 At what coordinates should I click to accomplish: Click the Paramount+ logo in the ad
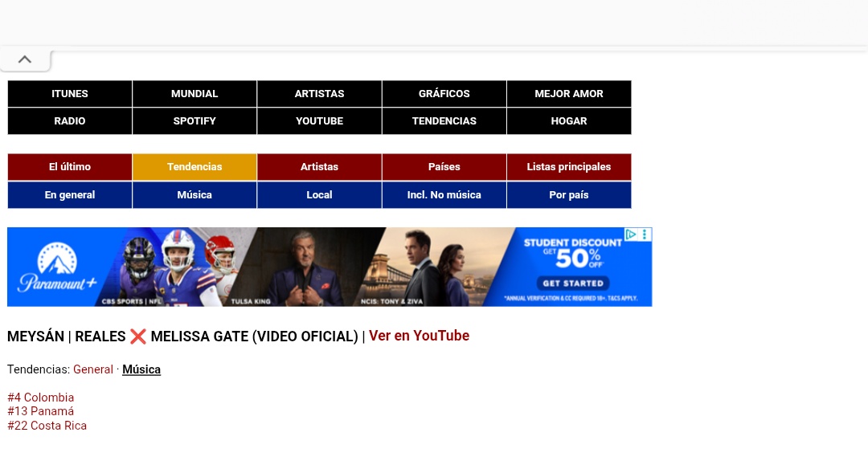pos(56,267)
